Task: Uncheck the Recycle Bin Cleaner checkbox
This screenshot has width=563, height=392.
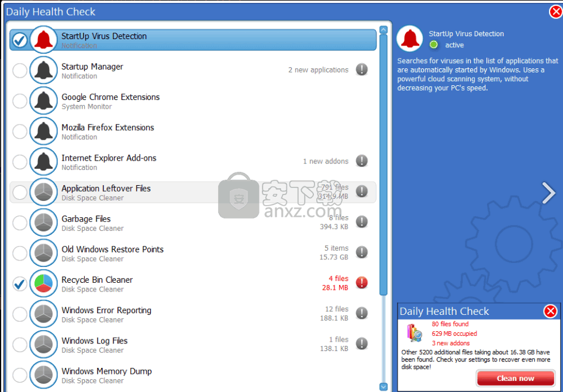Action: tap(20, 284)
